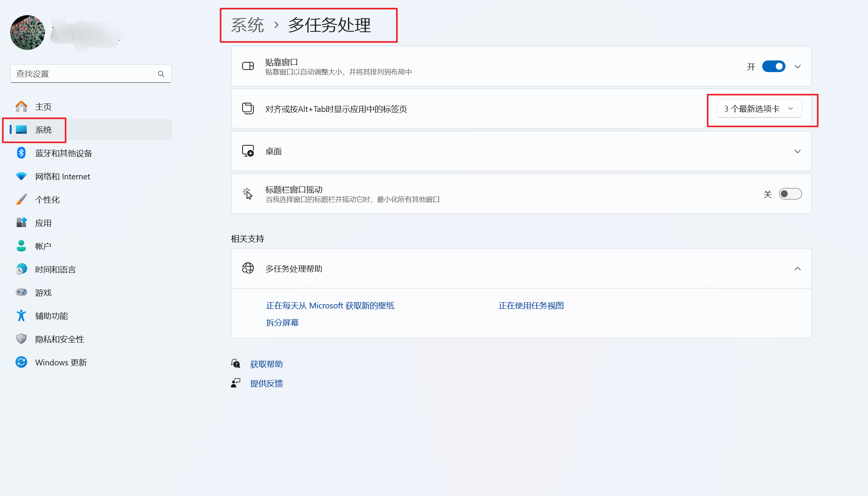
Task: Click 系统 in the breadcrumb header
Action: coord(247,25)
